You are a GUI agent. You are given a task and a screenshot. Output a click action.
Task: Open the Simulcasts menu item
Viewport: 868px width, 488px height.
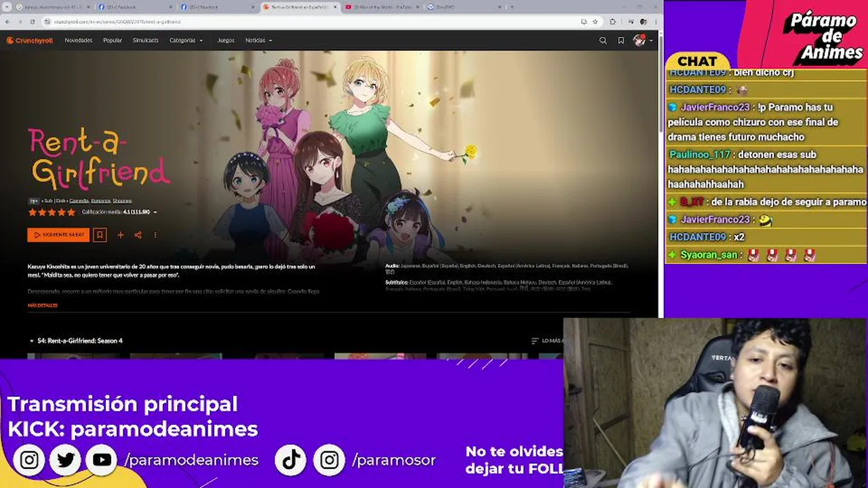[146, 41]
